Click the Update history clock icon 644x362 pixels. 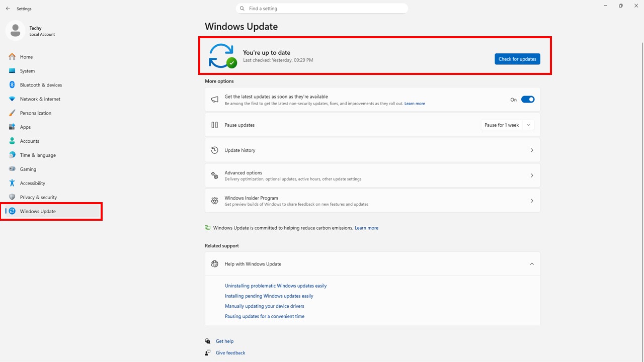215,150
